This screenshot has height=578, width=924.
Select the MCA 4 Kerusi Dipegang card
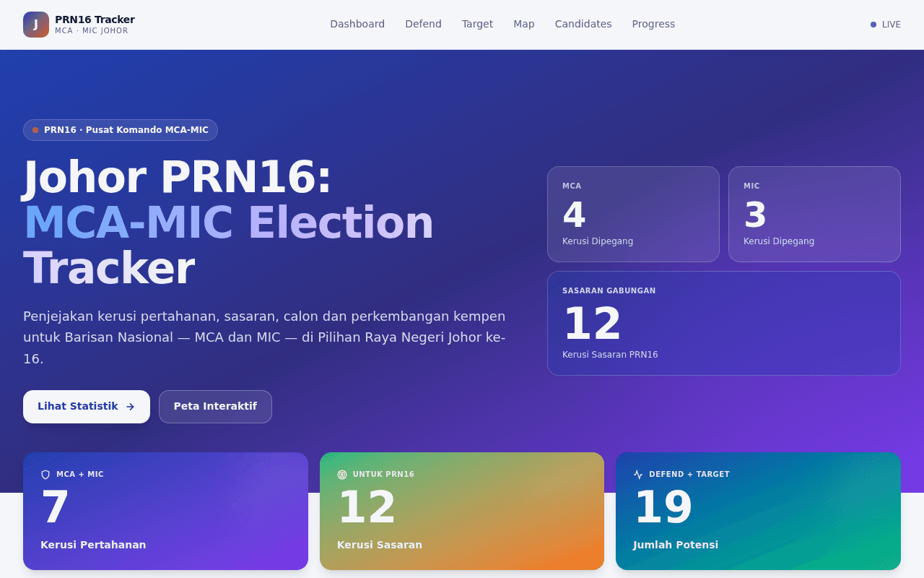tap(633, 215)
